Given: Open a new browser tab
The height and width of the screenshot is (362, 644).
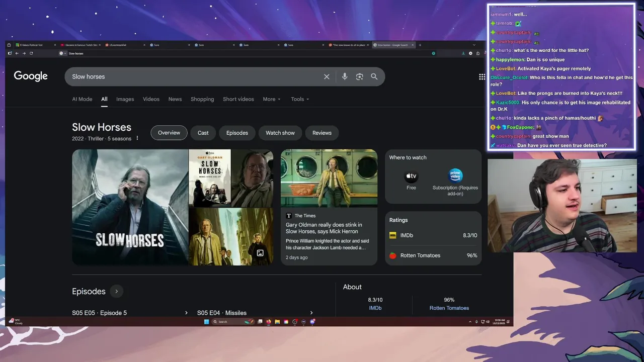Looking at the screenshot, I should tap(420, 45).
